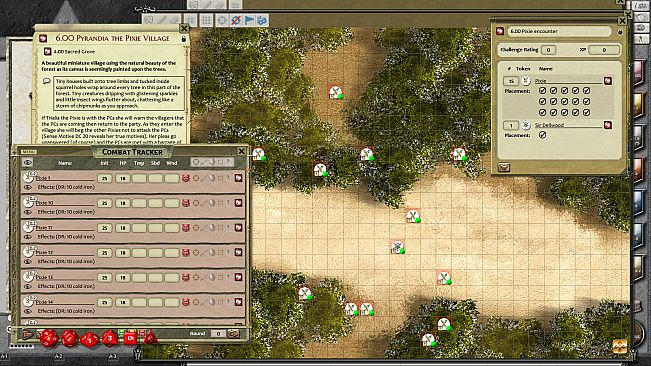Click the Init field of Pixie 1

[105, 178]
